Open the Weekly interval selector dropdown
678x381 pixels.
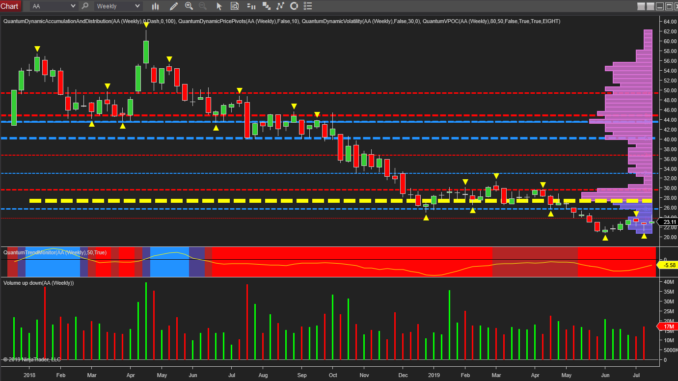118,6
